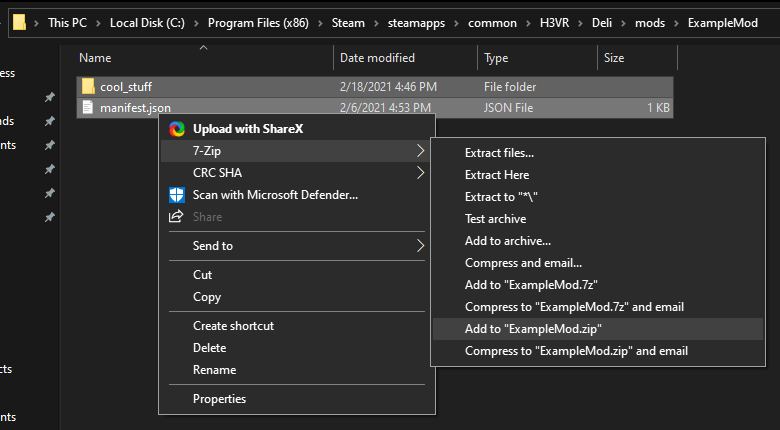Navigate to the common breadcrumb
780x430 pixels.
(492, 23)
